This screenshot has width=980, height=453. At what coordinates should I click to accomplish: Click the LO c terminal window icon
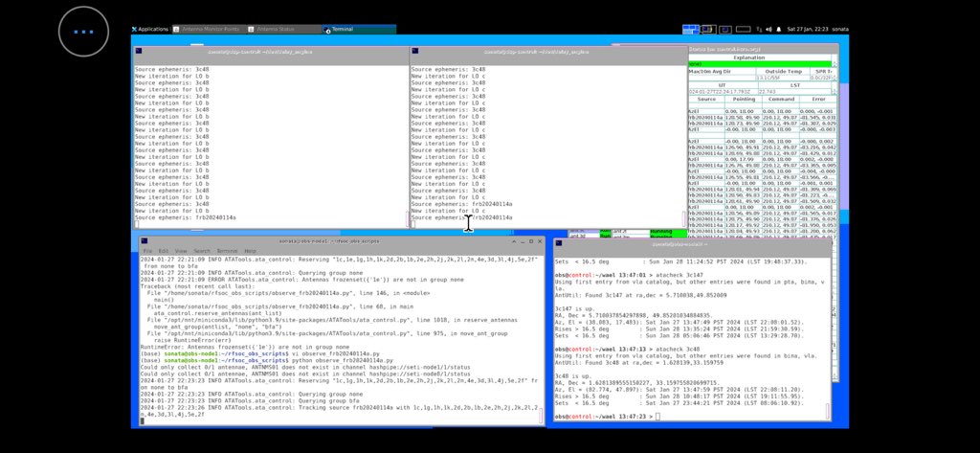click(x=414, y=52)
